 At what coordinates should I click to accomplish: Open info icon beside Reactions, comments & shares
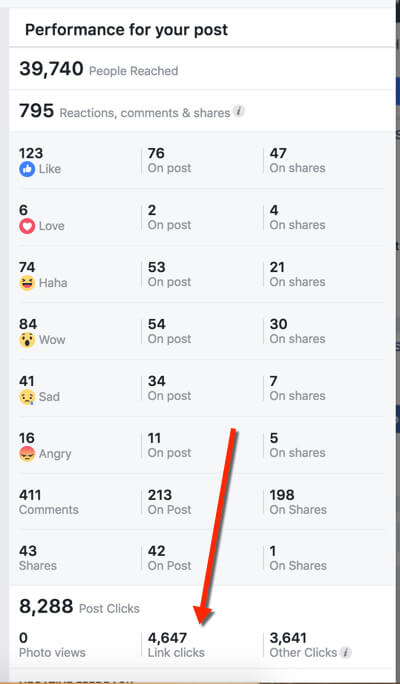(238, 111)
